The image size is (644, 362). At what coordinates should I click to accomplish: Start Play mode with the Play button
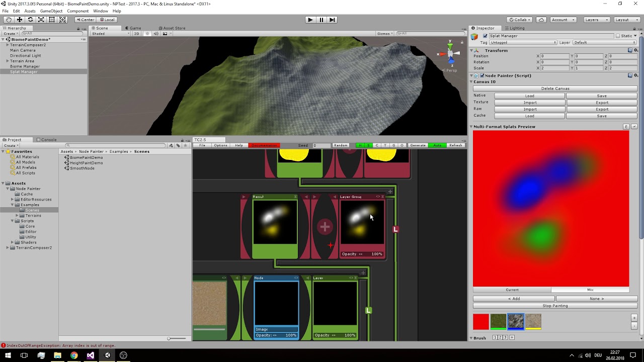[x=310, y=20]
